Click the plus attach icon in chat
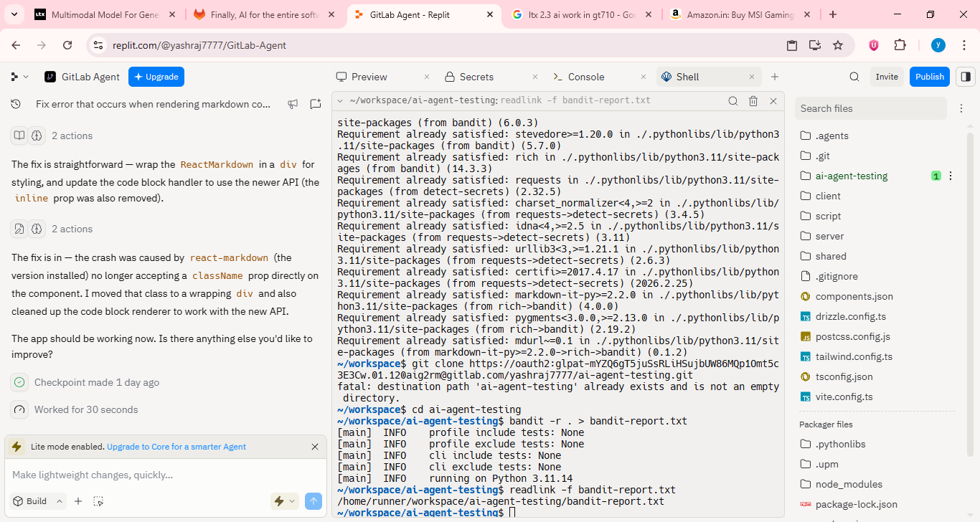Viewport: 980px width, 522px height. tap(78, 501)
